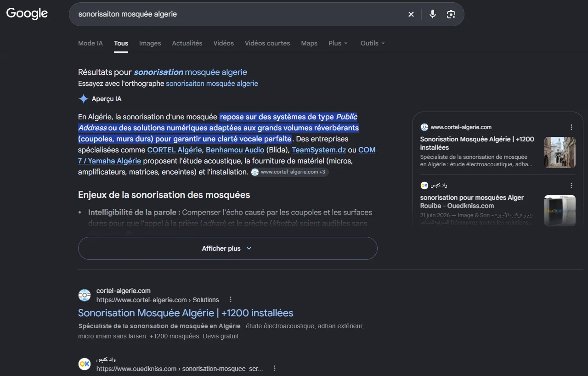Clear the search query with X icon
This screenshot has height=376, width=588.
[411, 14]
